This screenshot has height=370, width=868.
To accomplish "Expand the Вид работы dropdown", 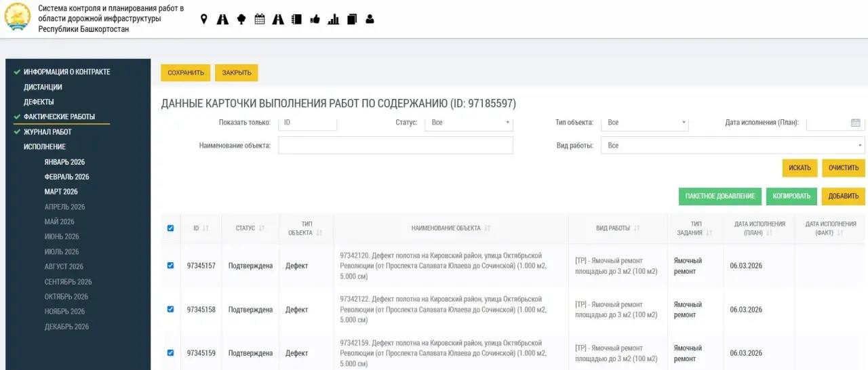I will 732,146.
